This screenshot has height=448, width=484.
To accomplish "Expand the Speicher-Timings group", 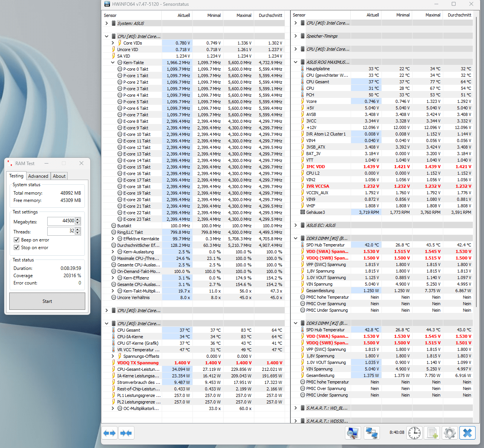I will 296,36.
